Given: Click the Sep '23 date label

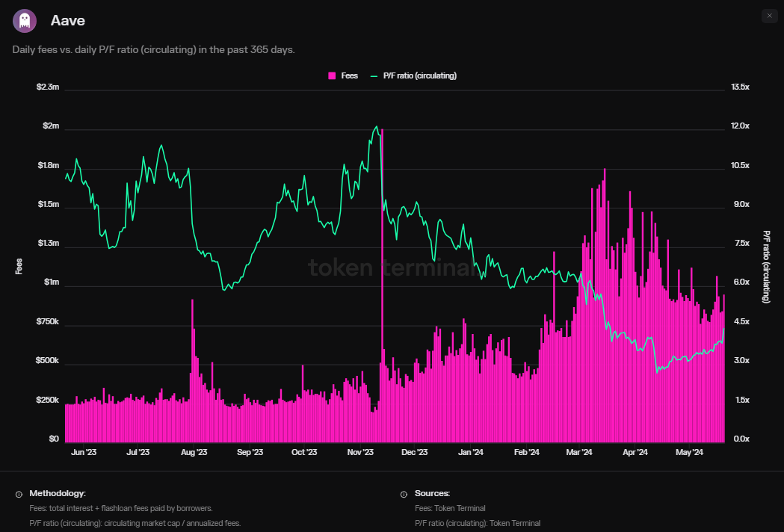Looking at the screenshot, I should pos(250,453).
